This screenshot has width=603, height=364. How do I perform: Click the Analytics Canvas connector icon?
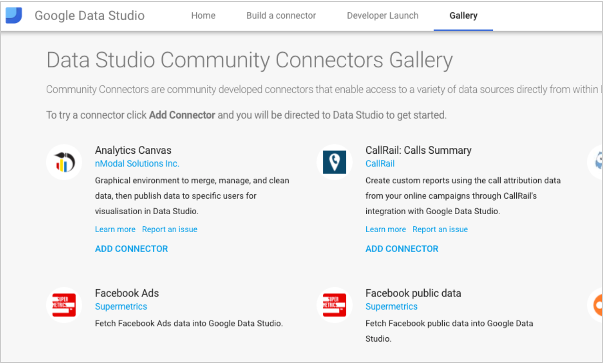tap(64, 162)
